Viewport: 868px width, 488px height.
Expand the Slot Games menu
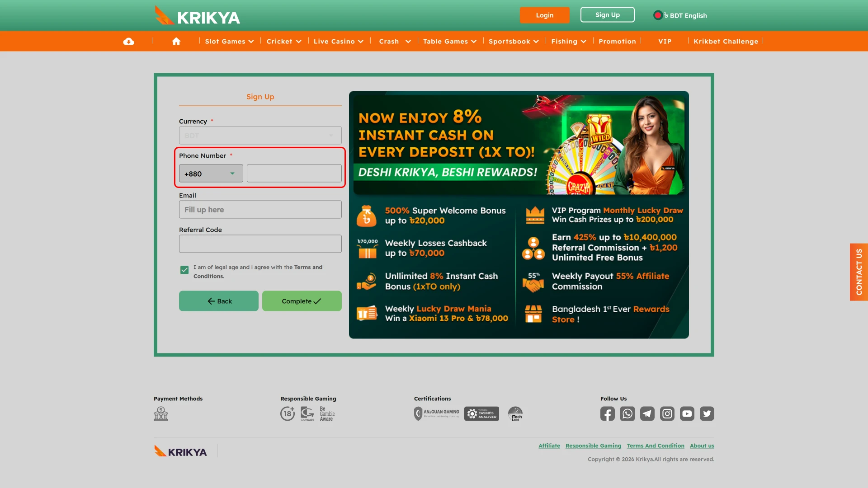click(229, 41)
